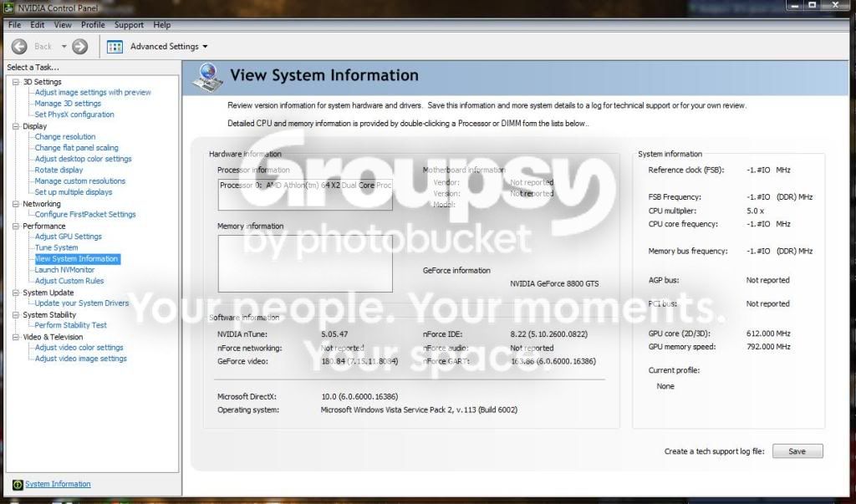Viewport: 856px width, 504px height.
Task: Select Manage 3D settings task
Action: click(x=68, y=103)
